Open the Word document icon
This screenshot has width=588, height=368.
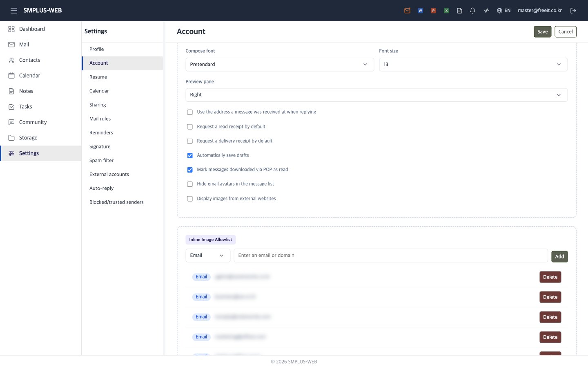420,11
